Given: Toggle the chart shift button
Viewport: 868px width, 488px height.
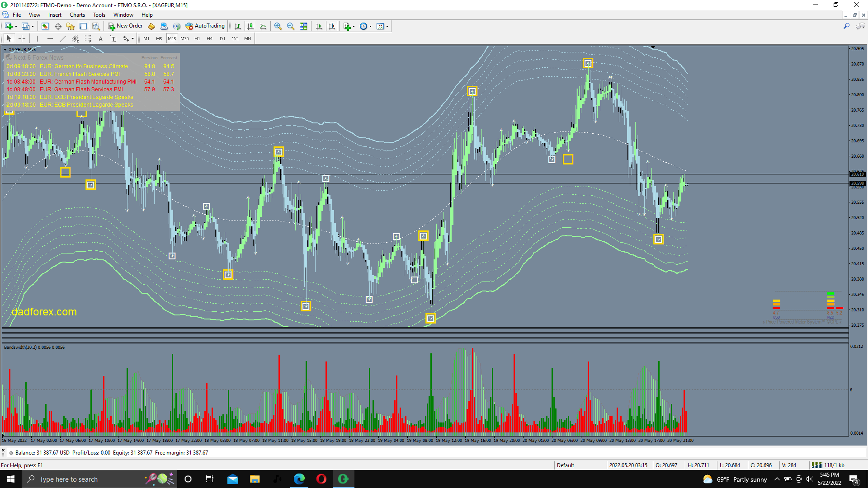Looking at the screenshot, I should (x=332, y=26).
